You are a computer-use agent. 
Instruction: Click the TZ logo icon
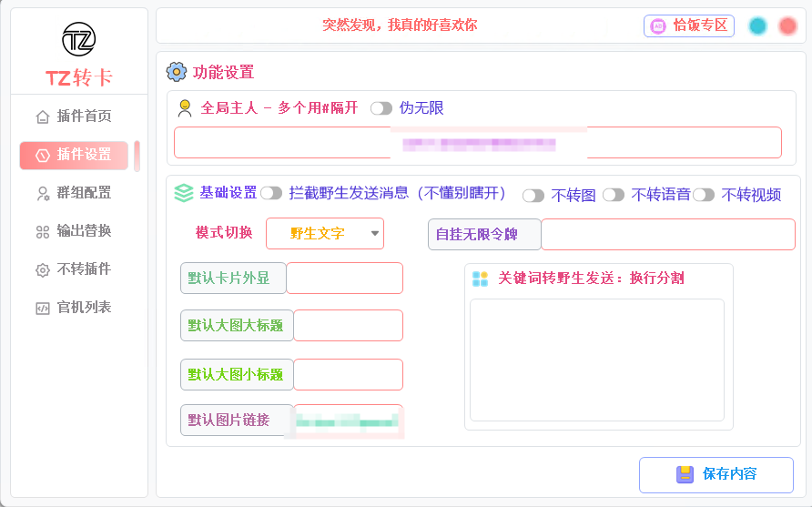tap(78, 40)
